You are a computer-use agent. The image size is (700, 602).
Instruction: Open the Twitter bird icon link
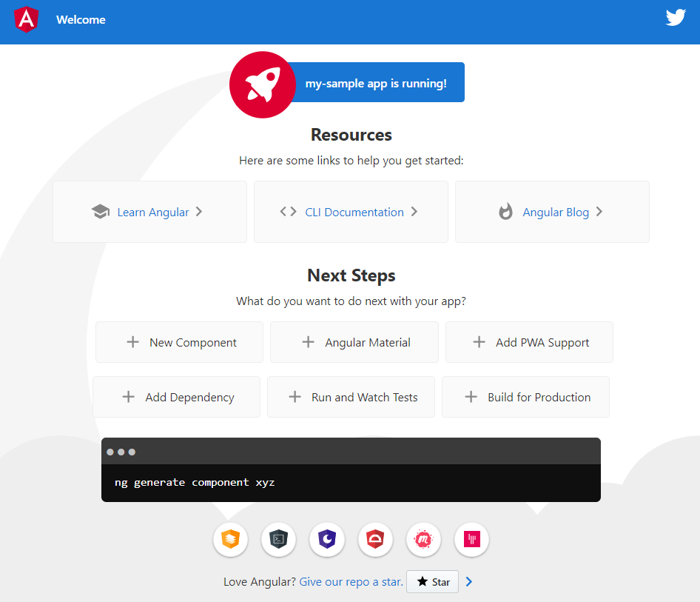(x=676, y=18)
